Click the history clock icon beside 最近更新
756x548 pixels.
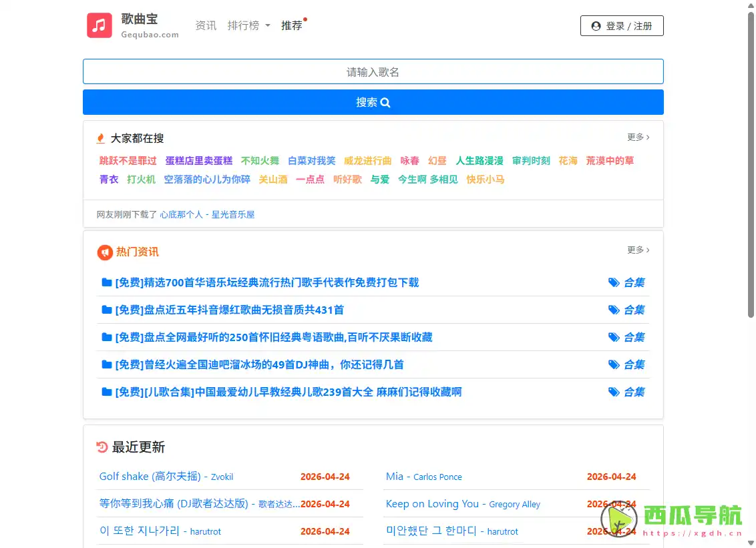pos(102,448)
